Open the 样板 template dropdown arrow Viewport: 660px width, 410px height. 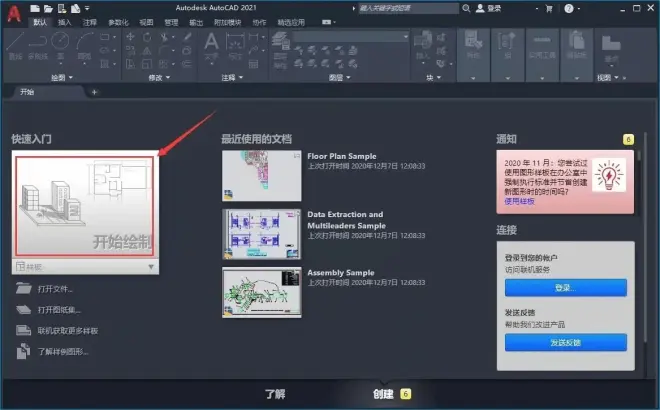(x=151, y=267)
